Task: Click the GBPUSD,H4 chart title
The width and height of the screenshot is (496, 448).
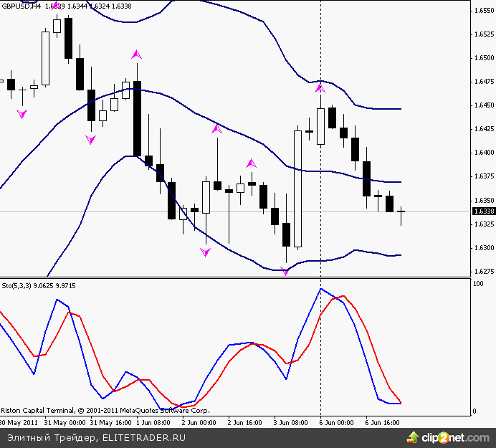Action: point(21,6)
